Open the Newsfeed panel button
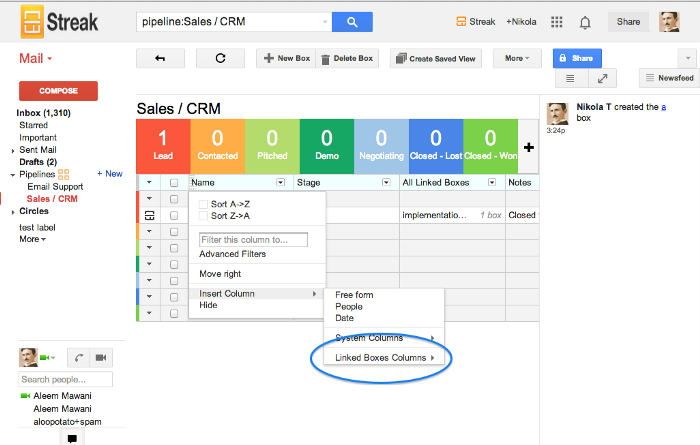The width and height of the screenshot is (700, 445). (x=670, y=78)
